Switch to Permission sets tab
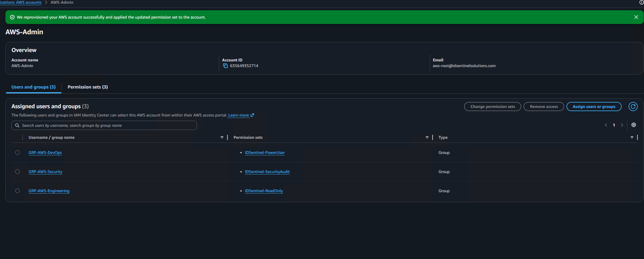This screenshot has height=259, width=644. 88,87
